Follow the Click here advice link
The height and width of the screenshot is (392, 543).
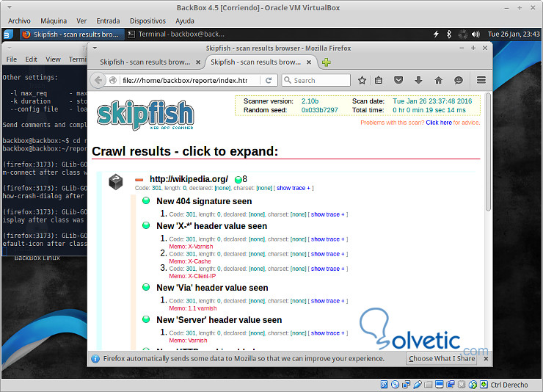coord(439,123)
